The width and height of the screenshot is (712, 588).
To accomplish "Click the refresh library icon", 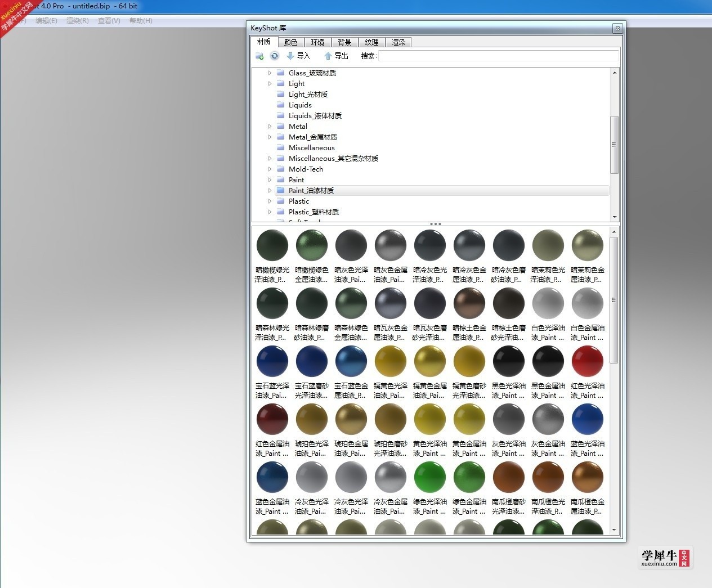I will point(275,56).
